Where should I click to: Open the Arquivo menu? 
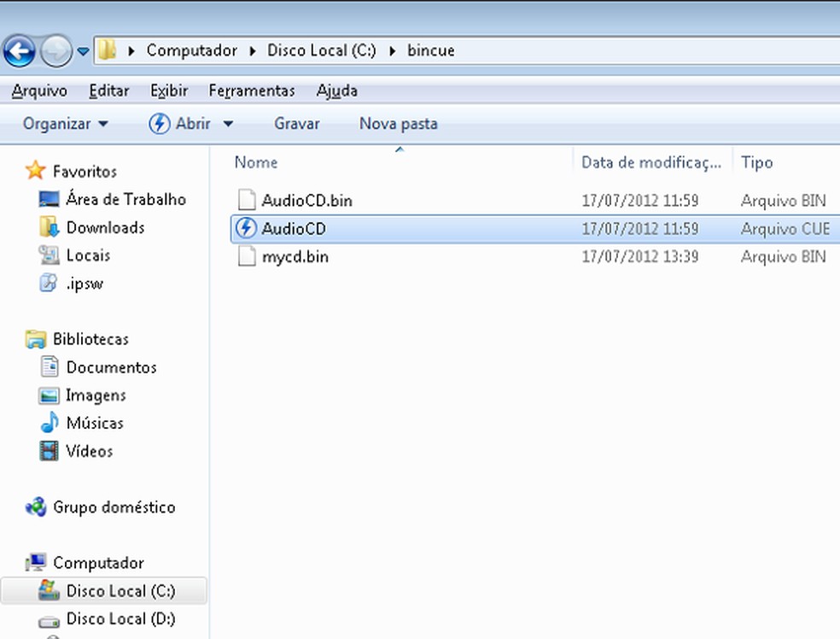pyautogui.click(x=39, y=91)
